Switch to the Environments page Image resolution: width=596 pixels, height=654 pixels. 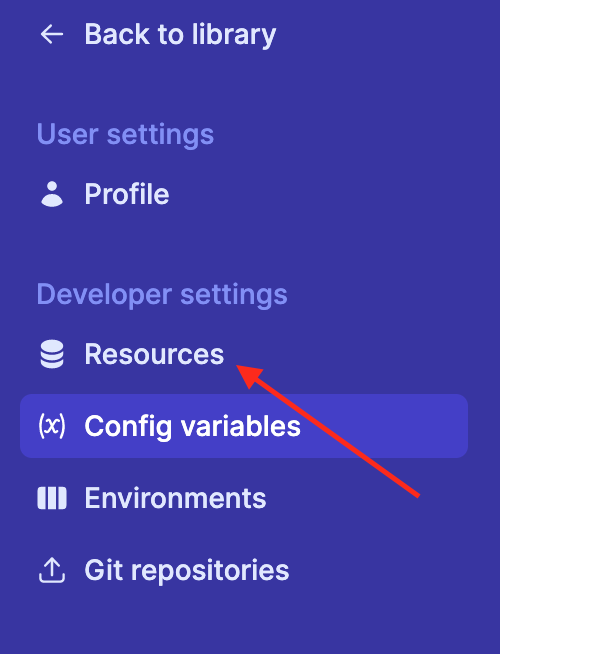point(175,498)
